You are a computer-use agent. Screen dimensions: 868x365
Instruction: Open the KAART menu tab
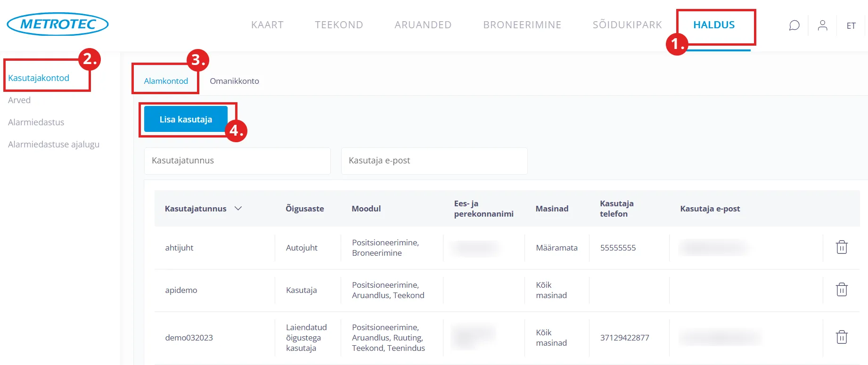tap(267, 25)
